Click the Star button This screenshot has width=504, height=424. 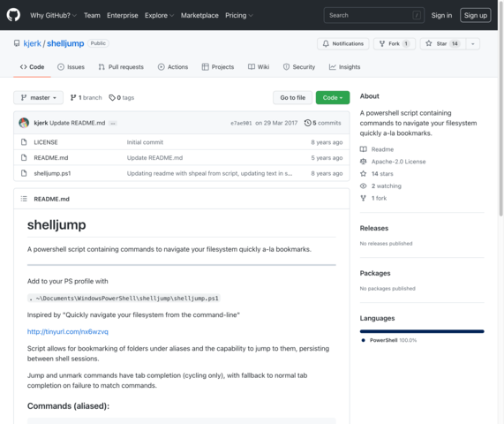[x=443, y=43]
